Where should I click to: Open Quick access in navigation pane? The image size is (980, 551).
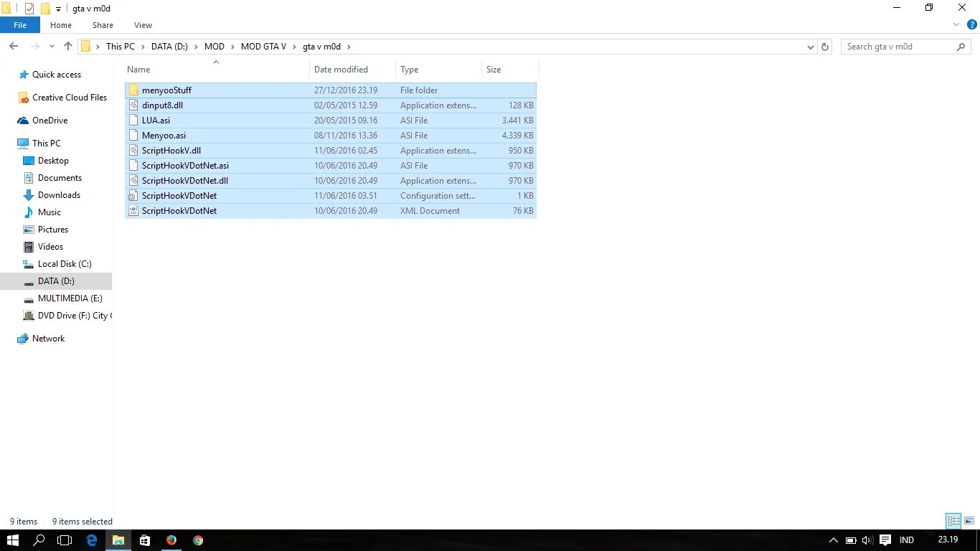click(x=57, y=75)
